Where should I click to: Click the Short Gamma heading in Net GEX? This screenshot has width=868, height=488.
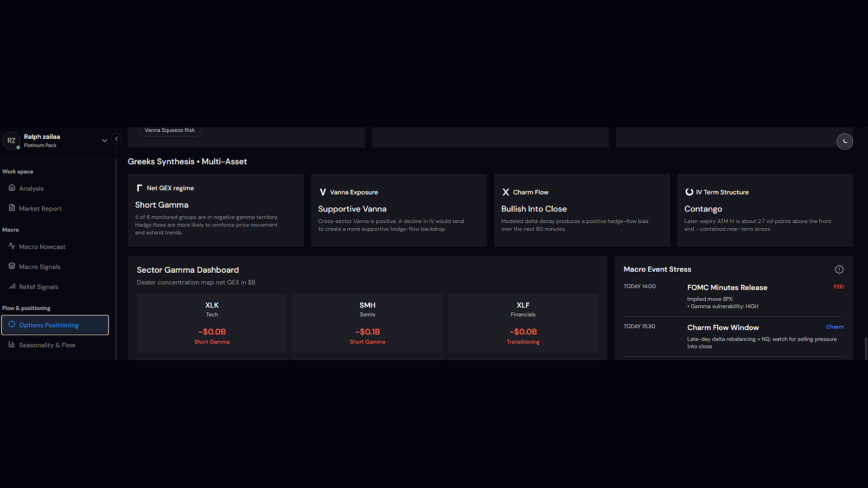162,205
